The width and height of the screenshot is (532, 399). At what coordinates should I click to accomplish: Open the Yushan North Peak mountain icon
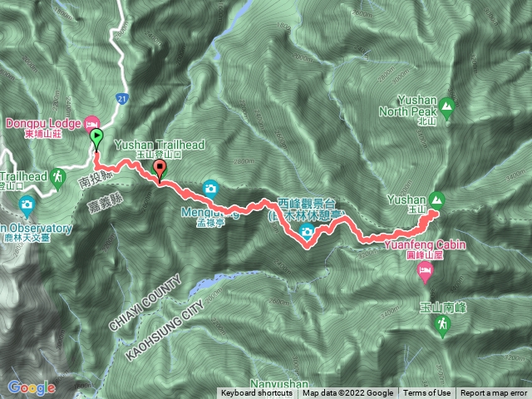447,107
